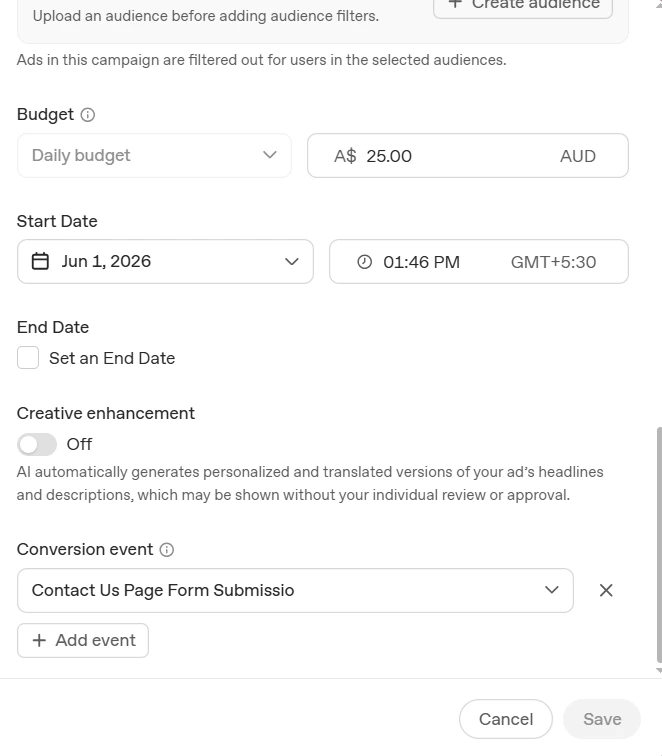Click the A$ 25.00 budget amount field
This screenshot has height=756, width=662.
click(468, 156)
